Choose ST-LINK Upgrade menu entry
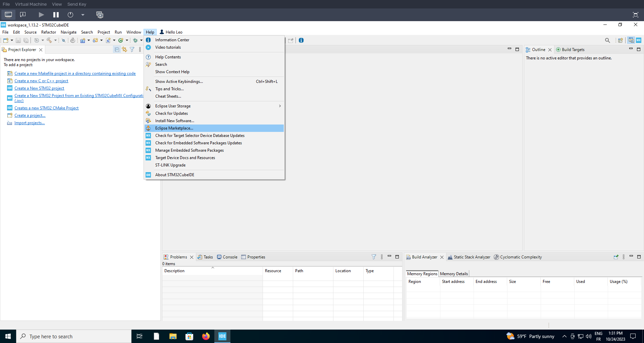This screenshot has width=644, height=343. pos(214,165)
